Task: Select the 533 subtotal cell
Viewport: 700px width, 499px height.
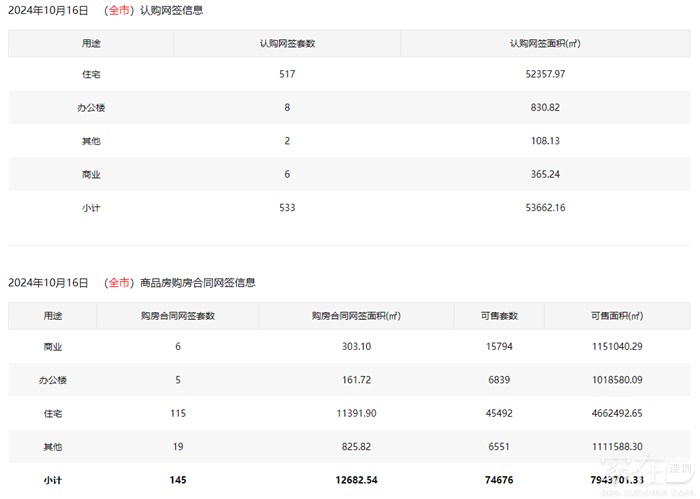Action: (x=287, y=208)
